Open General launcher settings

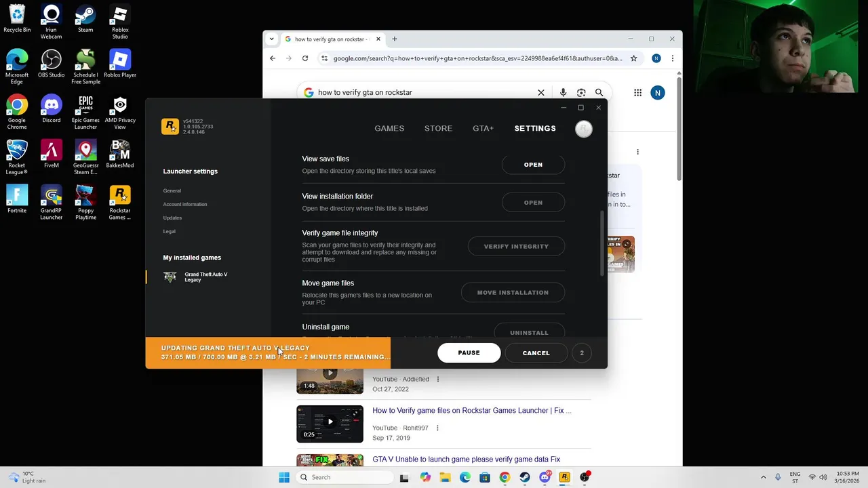(172, 190)
